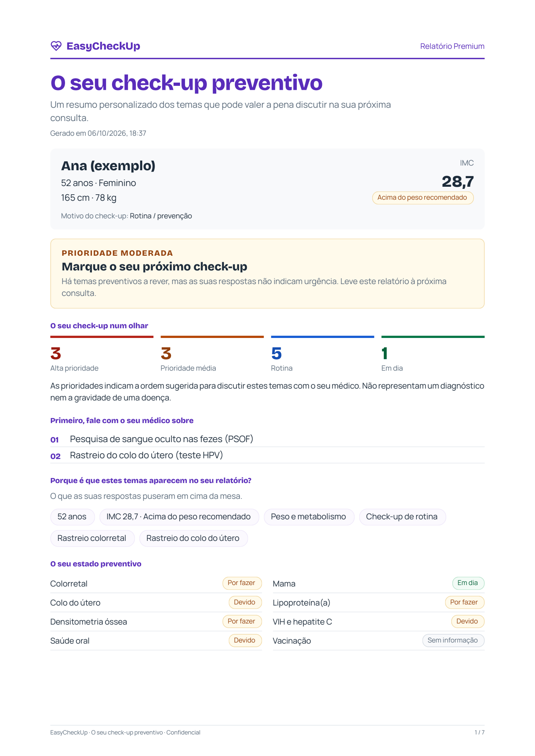535x756 pixels.
Task: Click the 'Devido' badge in the Saúde oral row
Action: click(x=245, y=640)
